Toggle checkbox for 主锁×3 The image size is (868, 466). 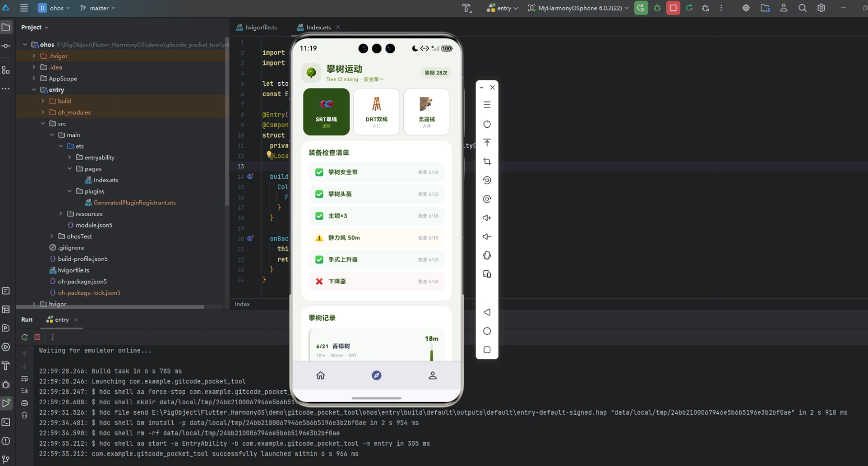[x=319, y=216]
